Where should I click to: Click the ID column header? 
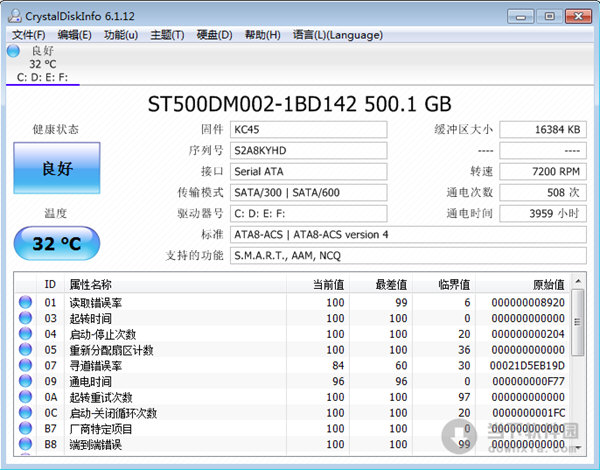coord(50,284)
